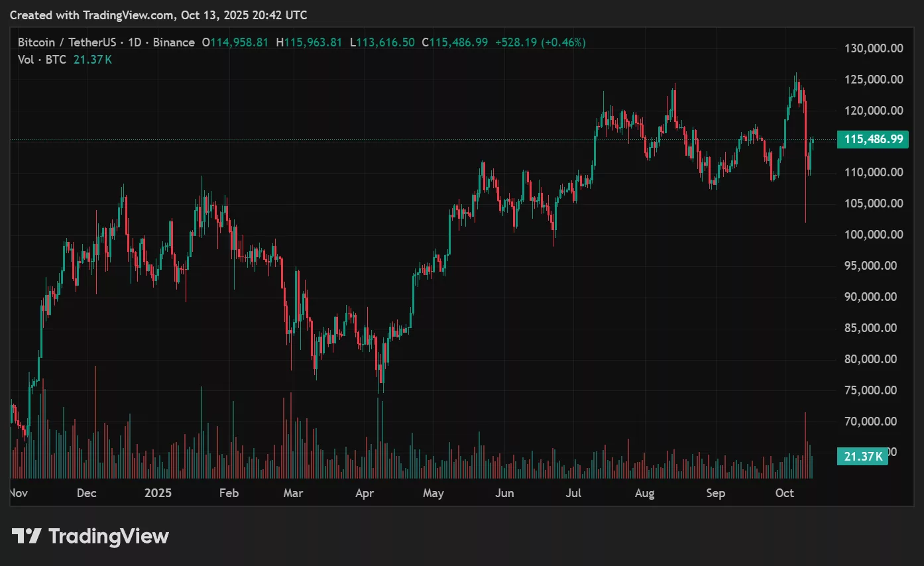
Task: Click the "2025" label on the time axis
Action: (x=158, y=493)
